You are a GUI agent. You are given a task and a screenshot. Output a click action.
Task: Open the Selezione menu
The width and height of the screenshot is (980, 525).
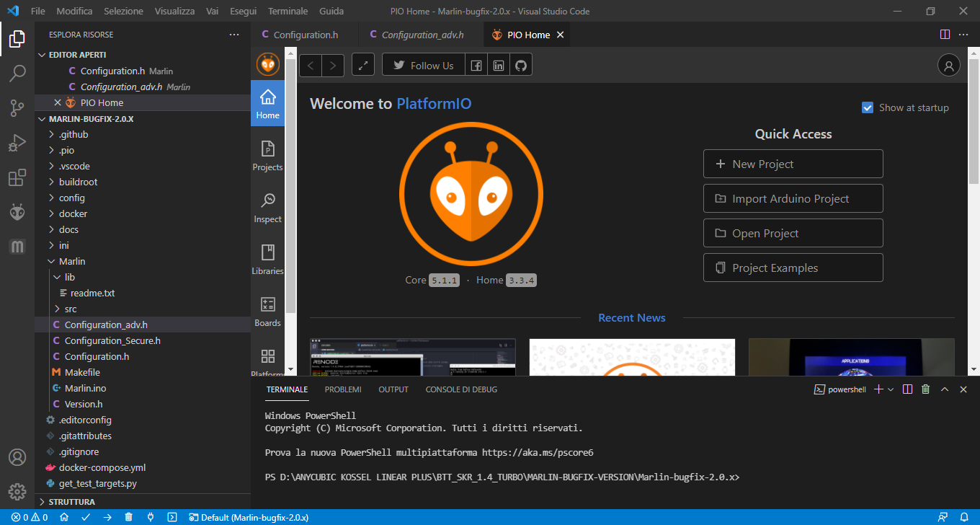pos(123,11)
